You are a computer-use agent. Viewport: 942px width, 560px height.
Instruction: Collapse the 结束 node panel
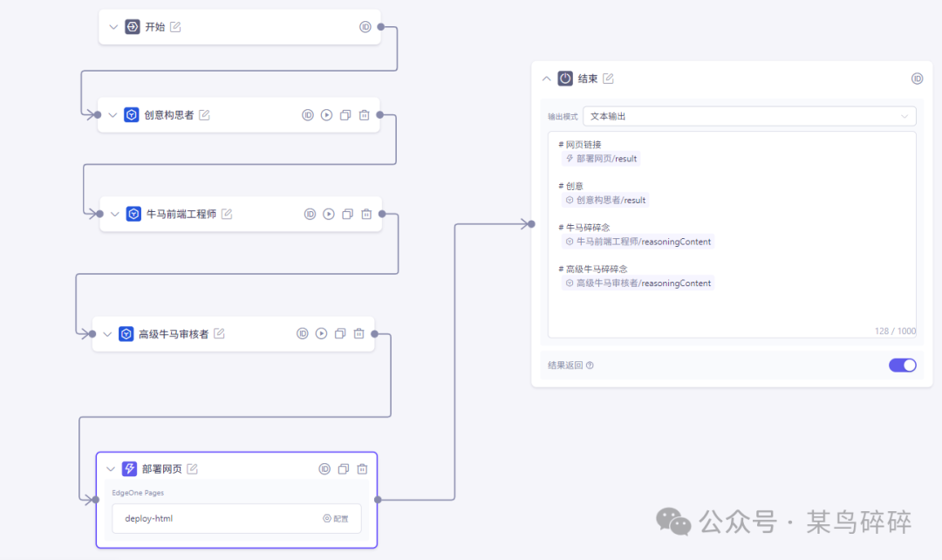(547, 79)
